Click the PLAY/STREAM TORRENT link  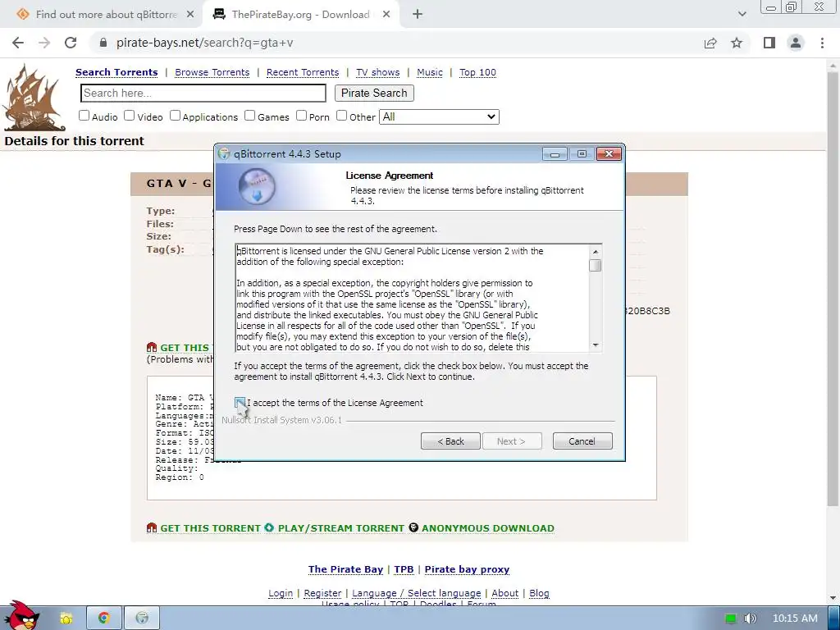[341, 528]
